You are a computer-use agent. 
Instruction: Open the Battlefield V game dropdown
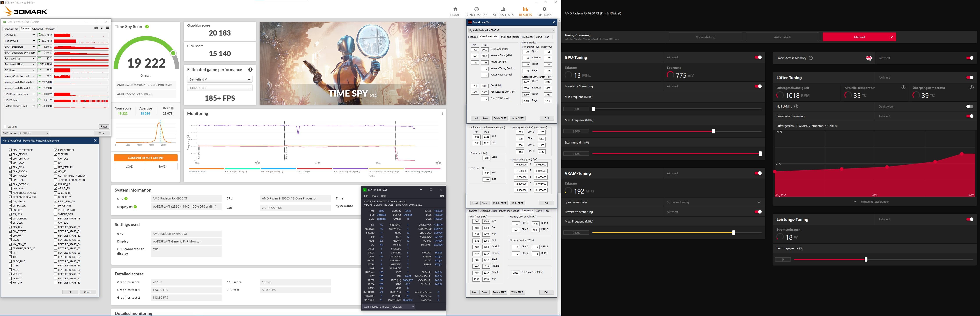tap(219, 80)
